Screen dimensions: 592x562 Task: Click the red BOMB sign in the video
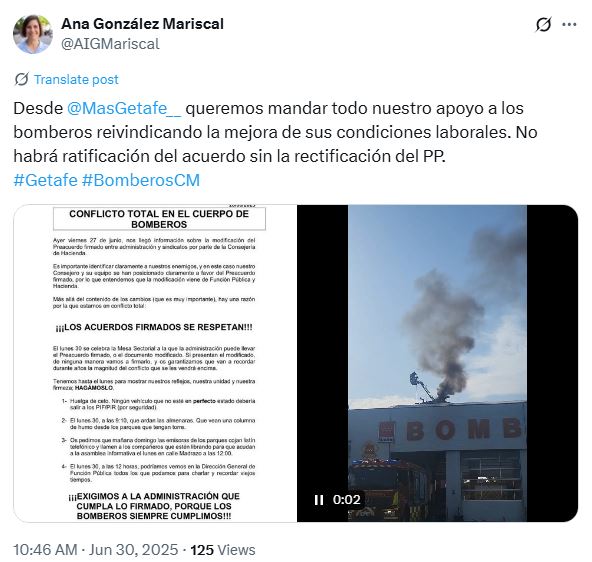coord(466,430)
